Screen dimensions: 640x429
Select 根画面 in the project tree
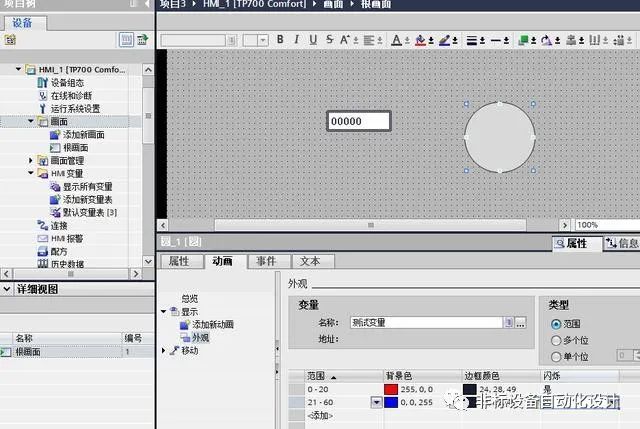76,147
